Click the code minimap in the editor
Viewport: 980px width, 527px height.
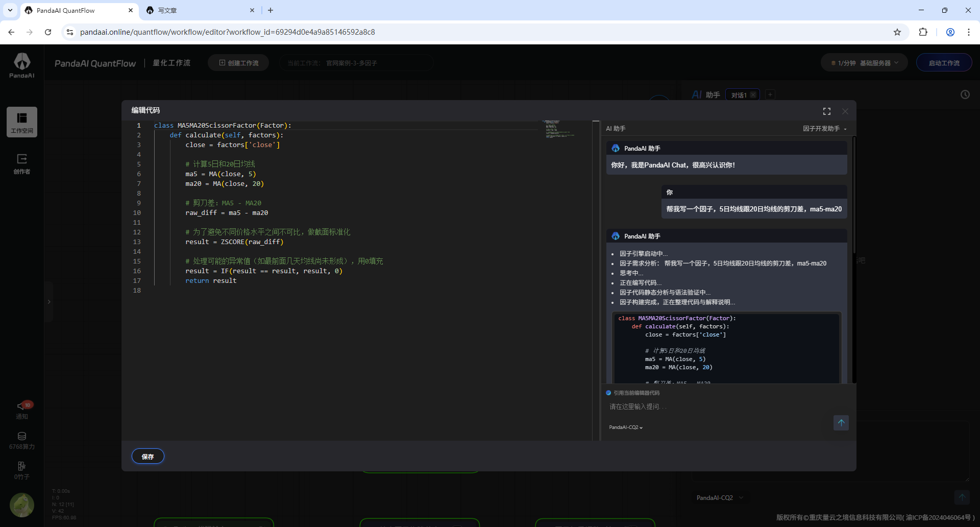coord(560,129)
